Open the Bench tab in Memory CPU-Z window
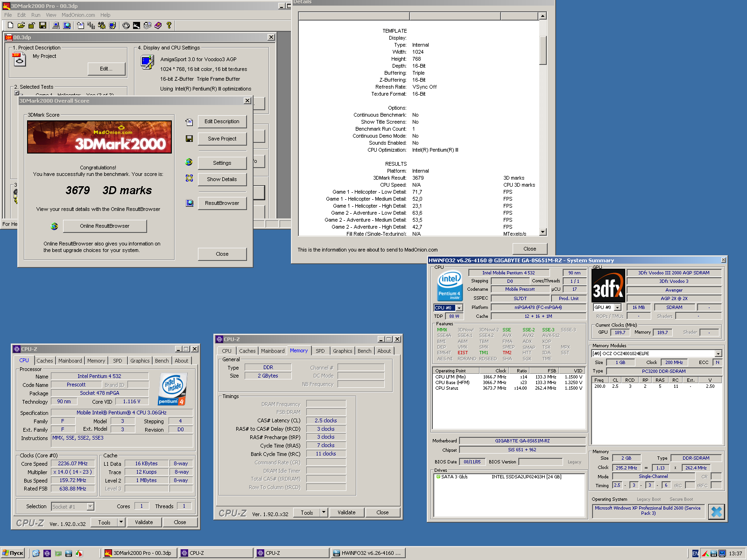This screenshot has height=560, width=747. 365,351
